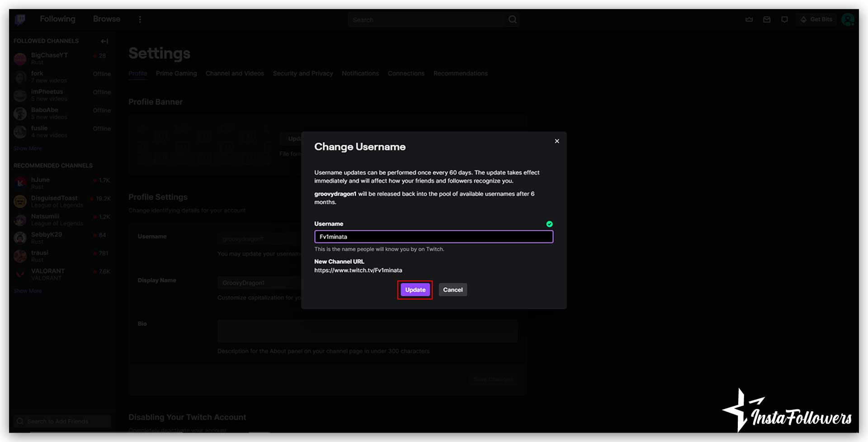Click the Bio text area
The image size is (868, 442).
coord(367,331)
